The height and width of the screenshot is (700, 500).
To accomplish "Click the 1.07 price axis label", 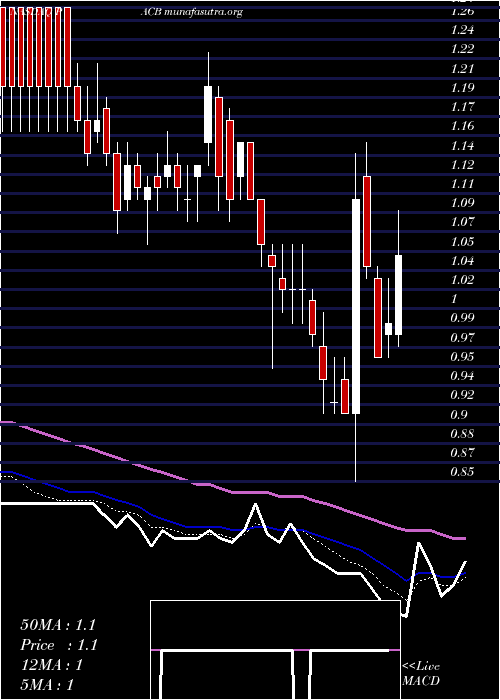I will (462, 222).
